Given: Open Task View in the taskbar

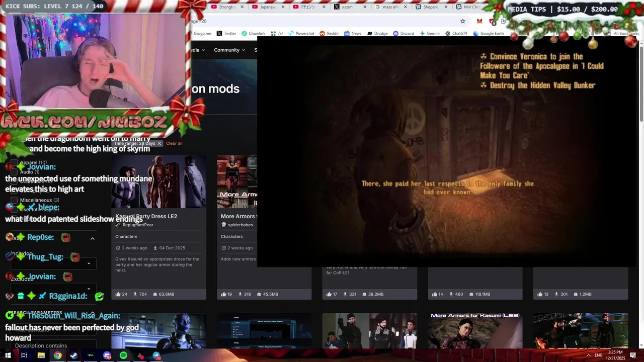Looking at the screenshot, I should pyautogui.click(x=24, y=355).
